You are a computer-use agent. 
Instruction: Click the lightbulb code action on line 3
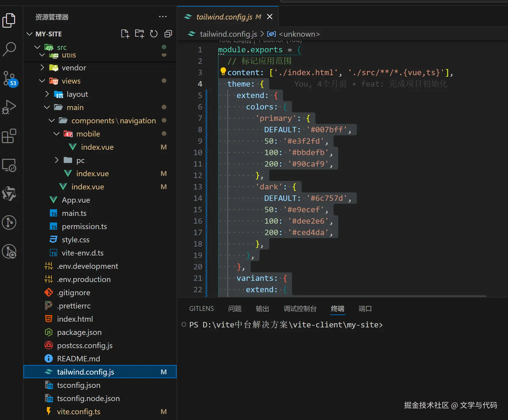(223, 71)
